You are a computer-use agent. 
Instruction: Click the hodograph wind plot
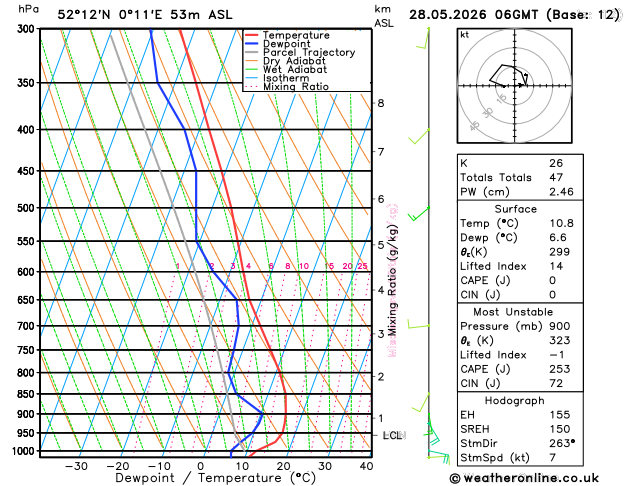515,86
